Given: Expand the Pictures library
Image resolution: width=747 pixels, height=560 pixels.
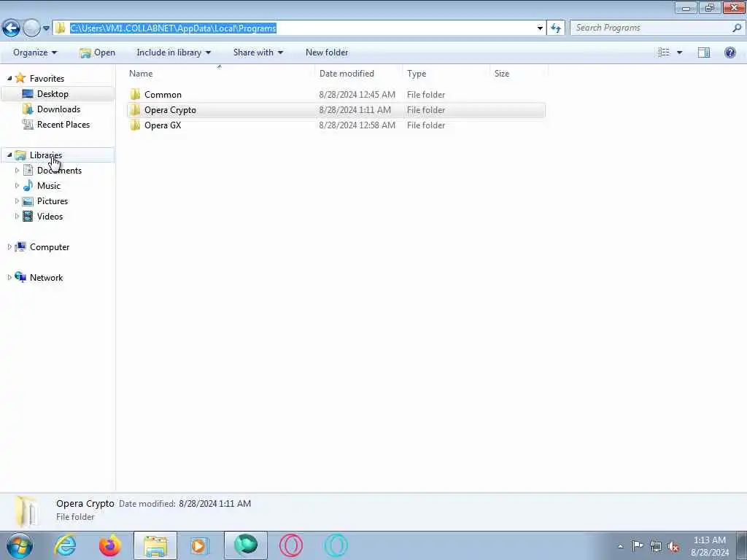Looking at the screenshot, I should pos(17,201).
